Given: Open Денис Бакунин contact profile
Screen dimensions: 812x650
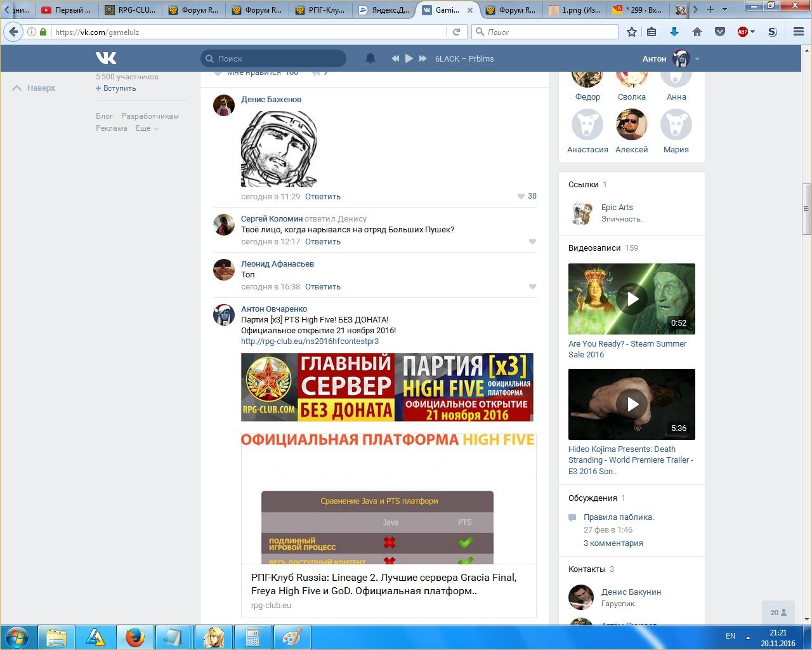Looking at the screenshot, I should (x=631, y=592).
